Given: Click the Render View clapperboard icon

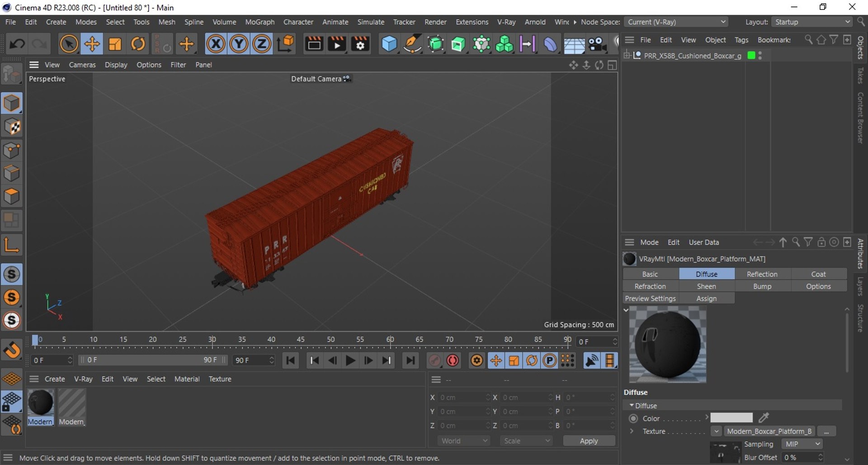Looking at the screenshot, I should pyautogui.click(x=314, y=44).
